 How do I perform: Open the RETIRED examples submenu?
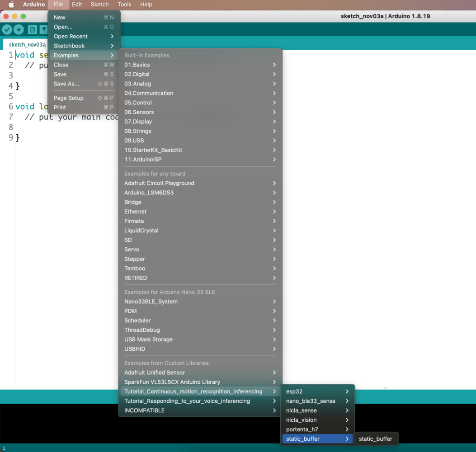[200, 278]
